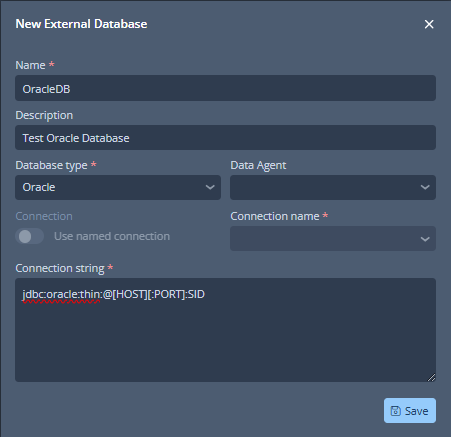Click the floppy disk icon on Save
451x437 pixels.
[396, 411]
